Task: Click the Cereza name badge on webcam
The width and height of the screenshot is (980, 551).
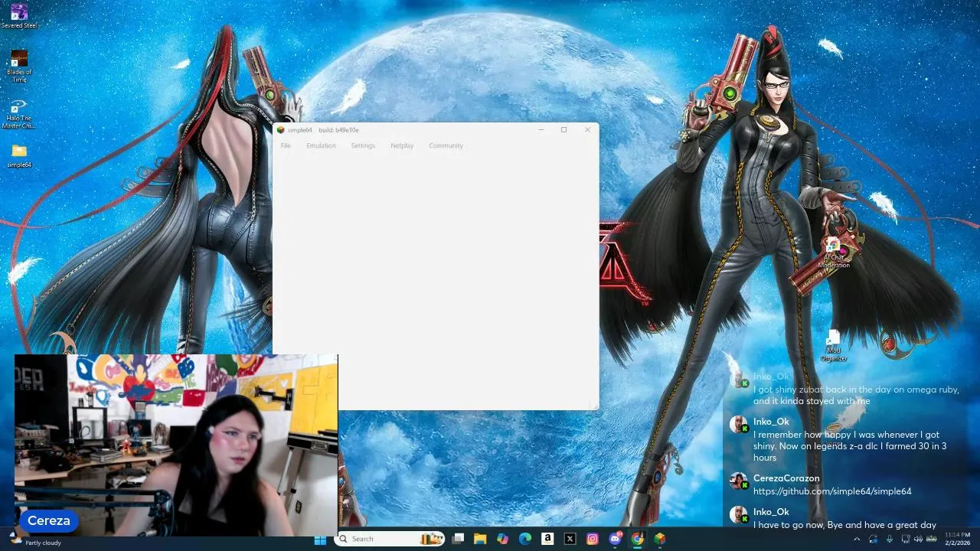Action: coord(49,521)
